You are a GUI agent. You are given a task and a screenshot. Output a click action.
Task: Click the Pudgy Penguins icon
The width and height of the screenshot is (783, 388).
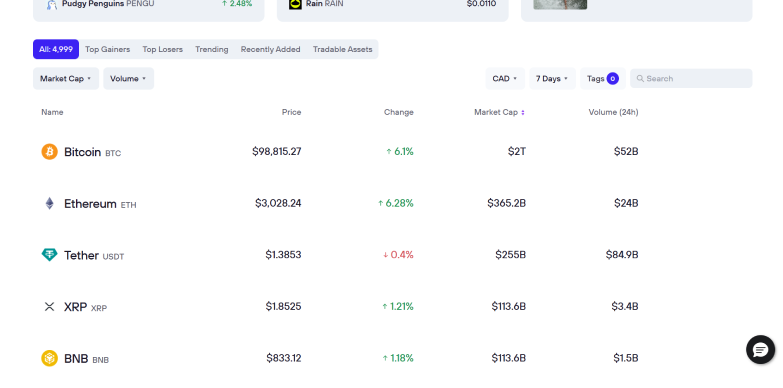(51, 4)
